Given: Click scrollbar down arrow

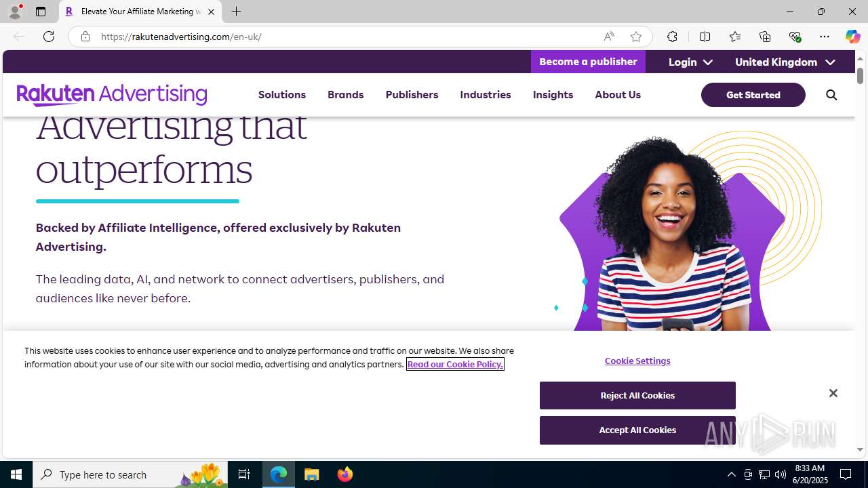Looking at the screenshot, I should [x=861, y=449].
